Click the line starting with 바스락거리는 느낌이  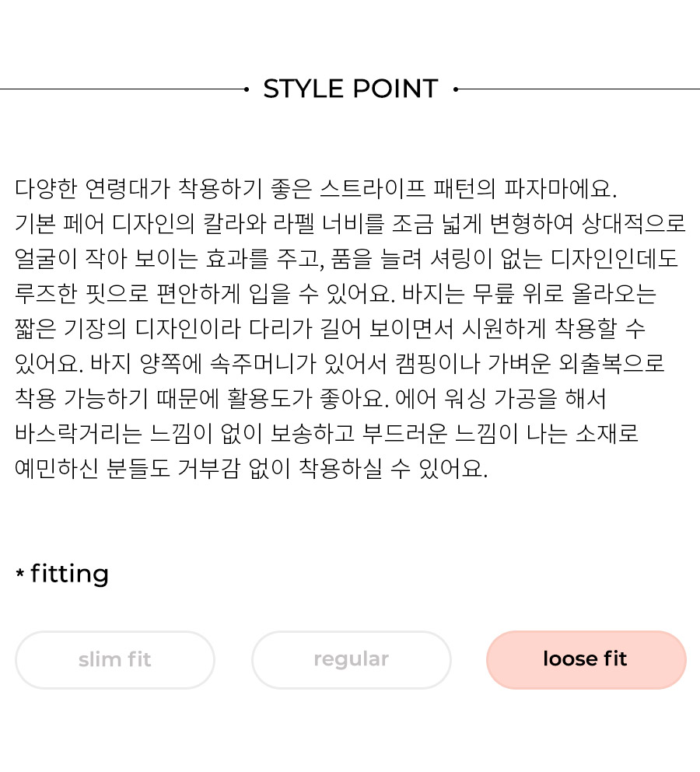327,433
